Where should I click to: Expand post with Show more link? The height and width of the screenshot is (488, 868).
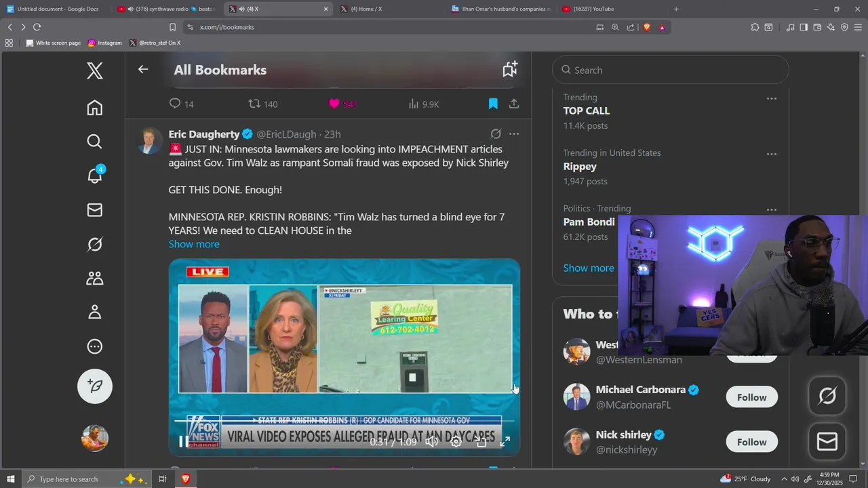[x=194, y=244]
